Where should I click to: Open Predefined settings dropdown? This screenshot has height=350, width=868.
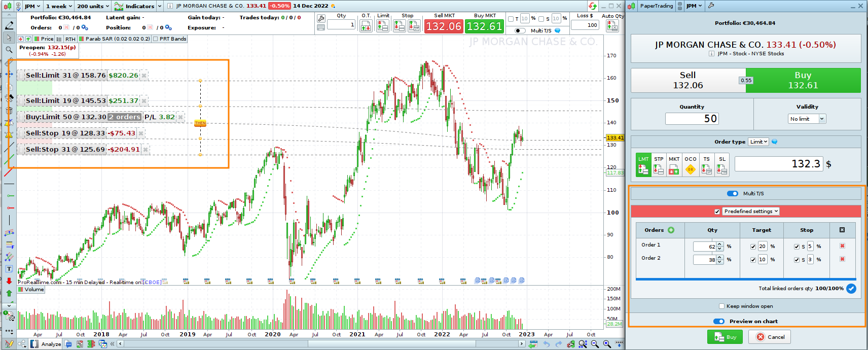click(751, 212)
